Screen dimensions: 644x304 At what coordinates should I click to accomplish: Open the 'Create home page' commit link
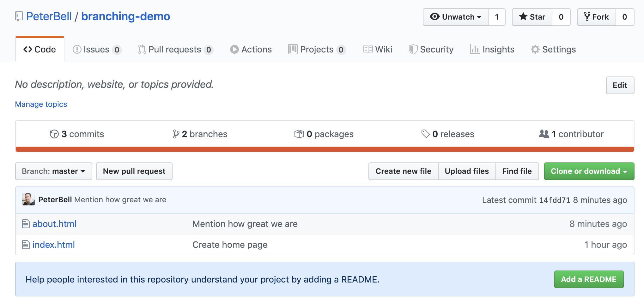click(x=230, y=245)
